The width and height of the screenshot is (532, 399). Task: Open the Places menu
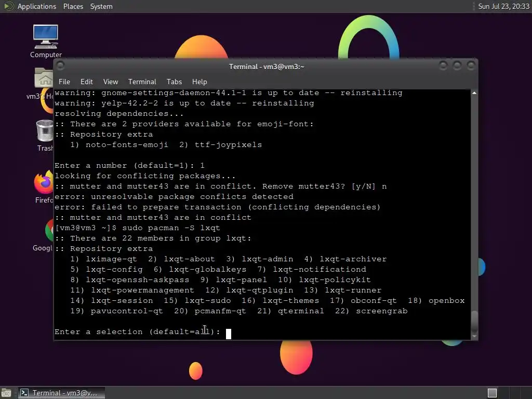tap(73, 6)
